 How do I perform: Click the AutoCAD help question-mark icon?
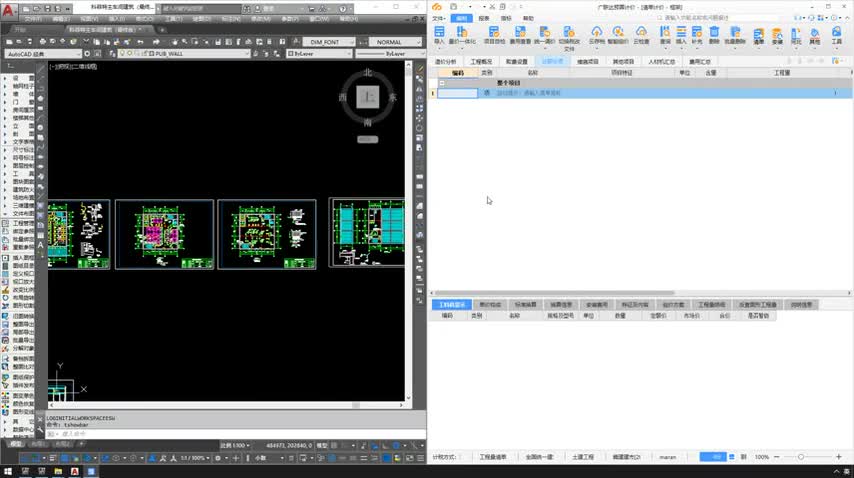pos(343,9)
